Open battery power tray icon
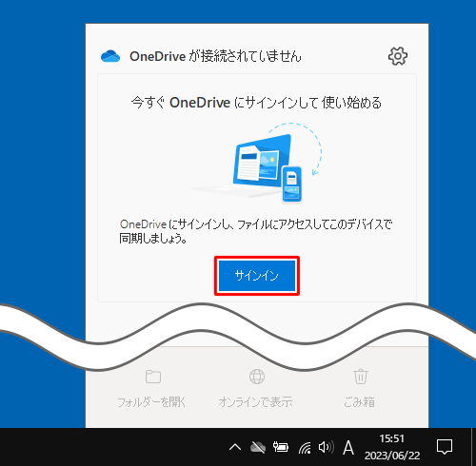This screenshot has width=476, height=466. [281, 447]
